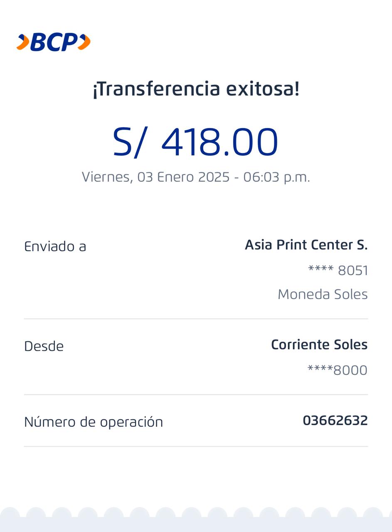Click the left orange chevron of the BCP logo
Viewport: 392px width, 532px height.
(23, 42)
